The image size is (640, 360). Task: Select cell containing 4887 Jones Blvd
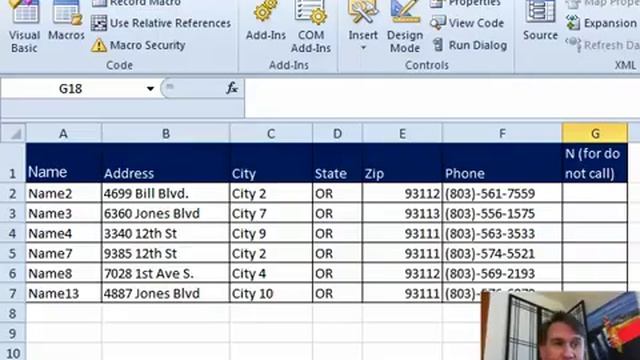coord(166,293)
